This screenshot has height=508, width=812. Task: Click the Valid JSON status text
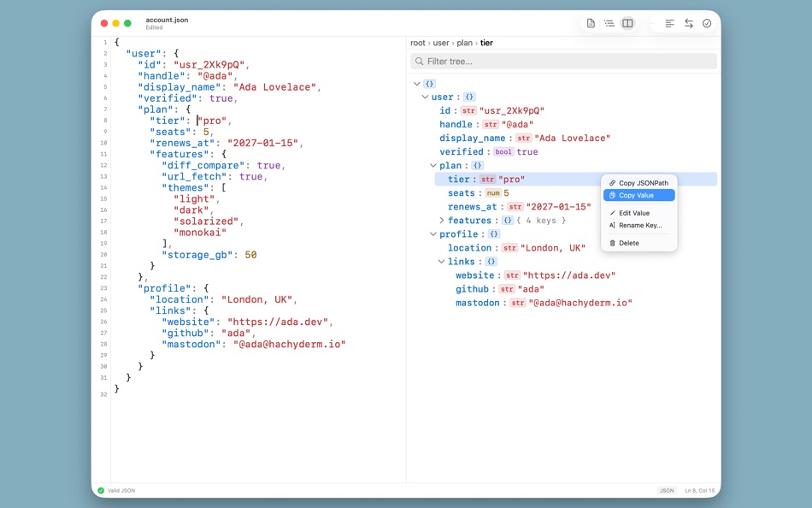tap(121, 490)
